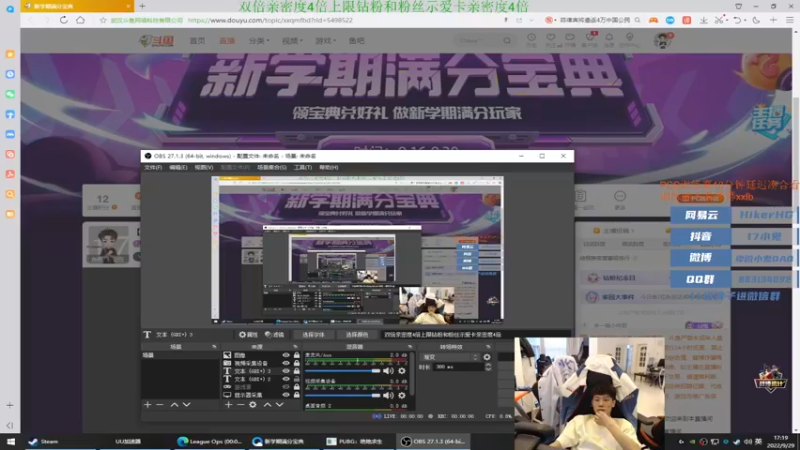800x450 pixels.
Task: Open the Tools (工具) menu in OBS
Action: point(303,167)
